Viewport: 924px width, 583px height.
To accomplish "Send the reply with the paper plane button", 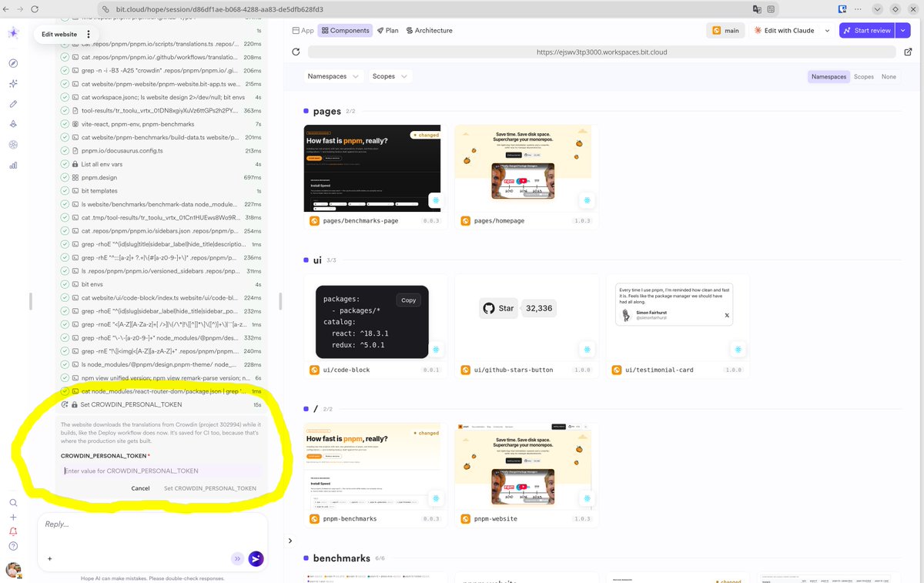I will point(256,559).
